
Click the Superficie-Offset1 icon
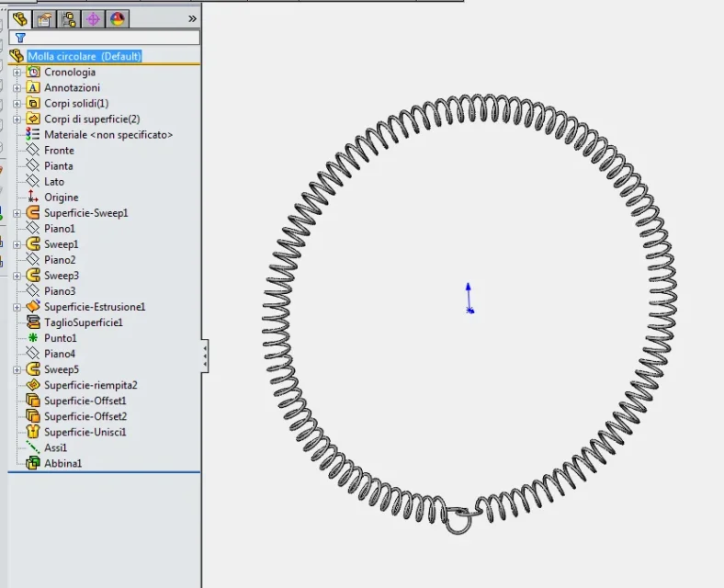click(33, 401)
